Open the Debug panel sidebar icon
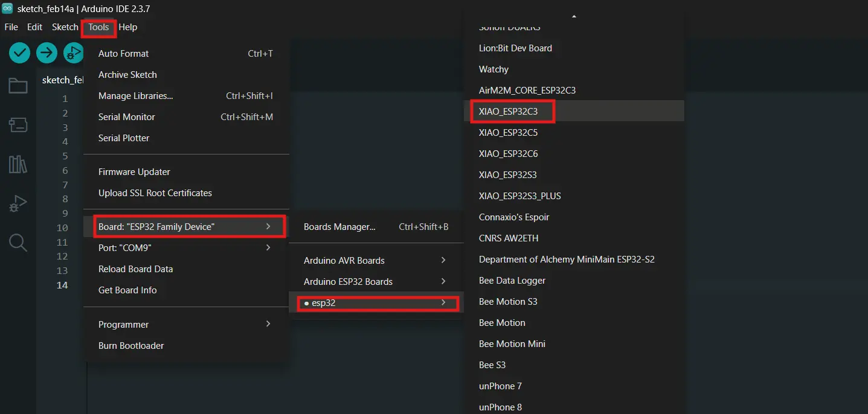Viewport: 868px width, 414px height. click(18, 203)
